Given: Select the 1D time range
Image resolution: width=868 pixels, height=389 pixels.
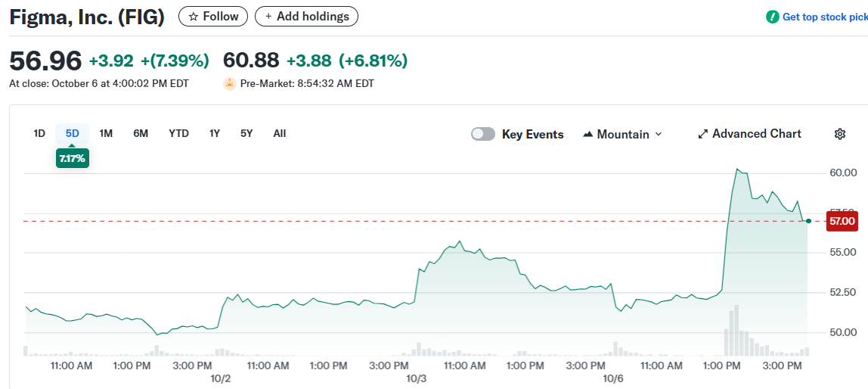Looking at the screenshot, I should tap(39, 133).
